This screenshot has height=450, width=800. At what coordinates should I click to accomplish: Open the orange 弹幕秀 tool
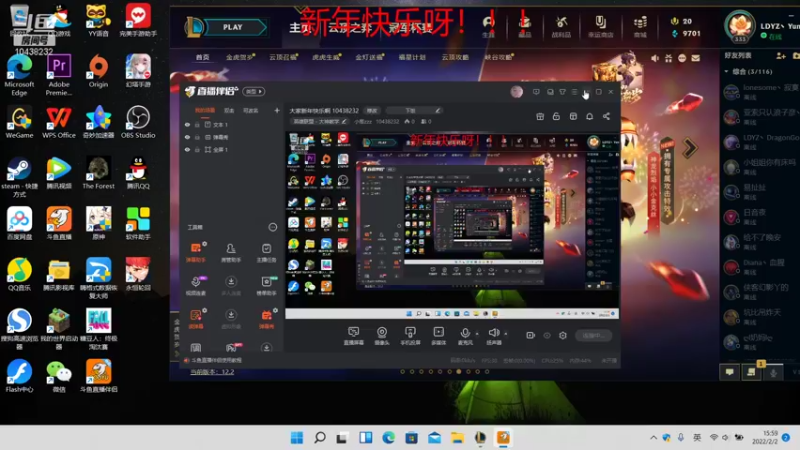tap(266, 318)
